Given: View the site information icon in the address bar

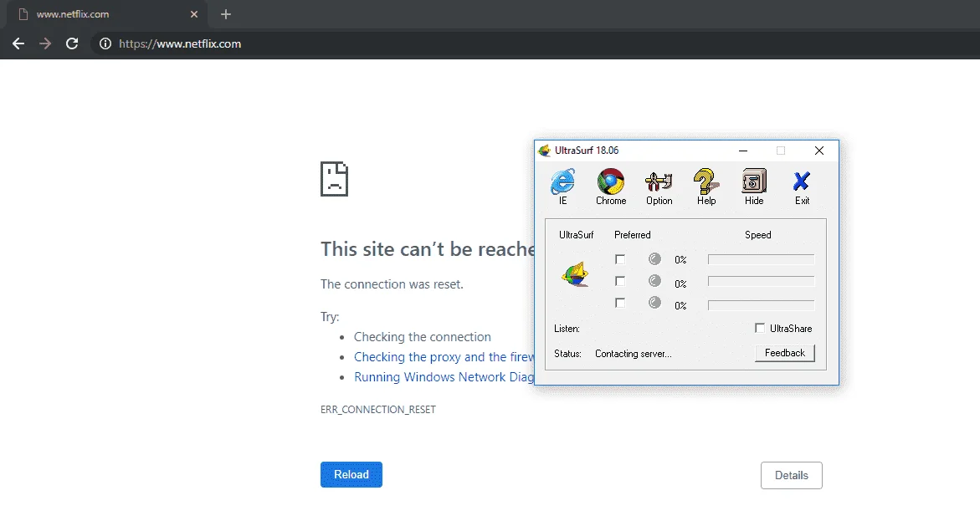Looking at the screenshot, I should (105, 43).
